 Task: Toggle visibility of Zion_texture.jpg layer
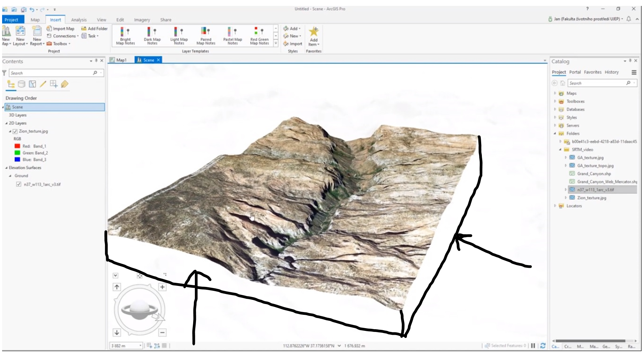(15, 131)
